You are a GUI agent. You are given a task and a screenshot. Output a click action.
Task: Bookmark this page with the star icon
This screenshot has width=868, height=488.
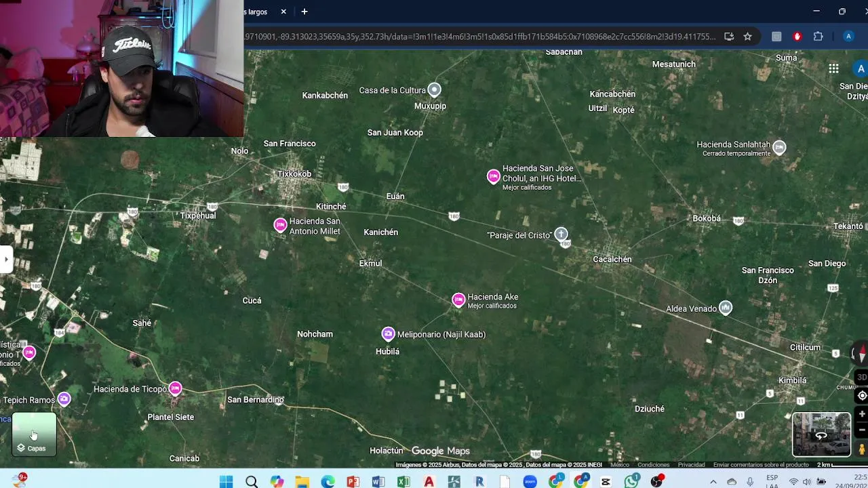(747, 37)
